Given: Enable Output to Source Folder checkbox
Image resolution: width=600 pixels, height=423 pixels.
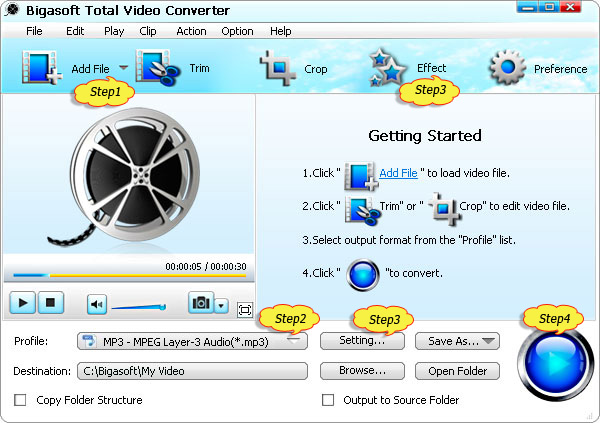Looking at the screenshot, I should point(328,400).
